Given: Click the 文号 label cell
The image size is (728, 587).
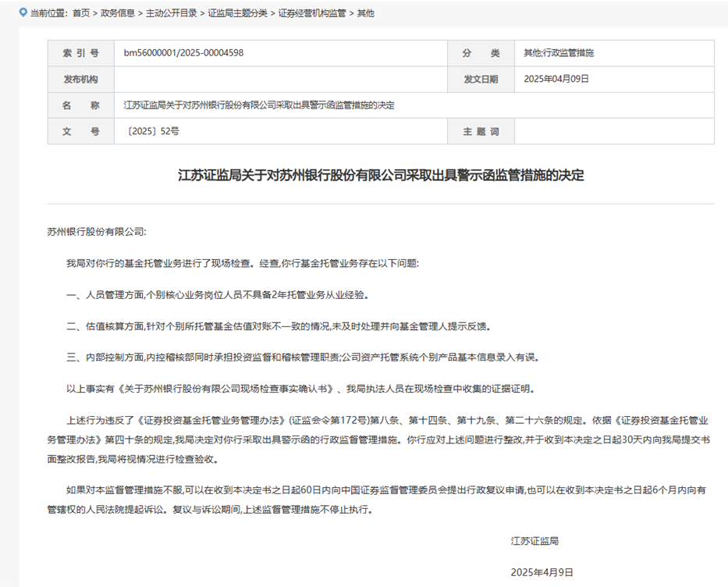Looking at the screenshot, I should 81,131.
